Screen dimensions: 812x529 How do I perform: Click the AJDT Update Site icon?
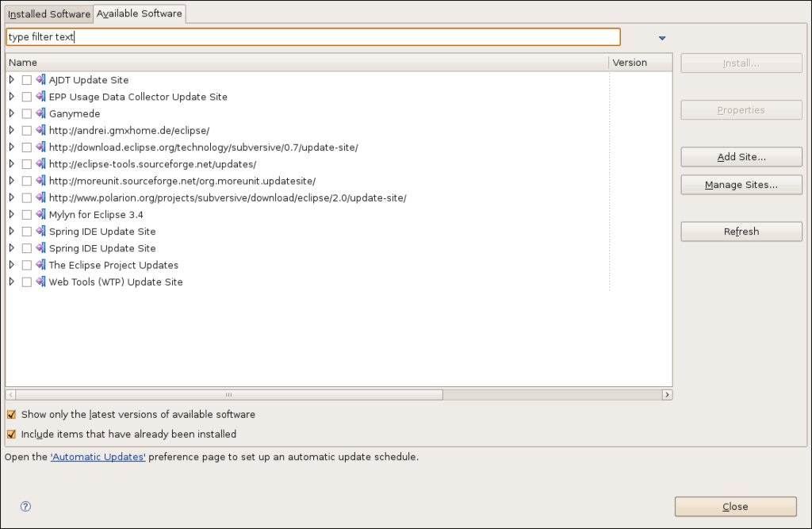(40, 80)
